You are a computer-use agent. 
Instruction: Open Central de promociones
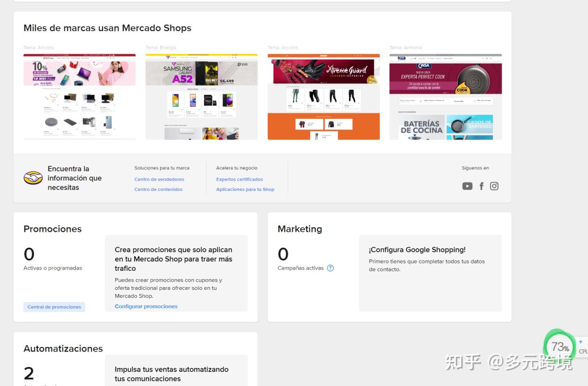[x=54, y=307]
